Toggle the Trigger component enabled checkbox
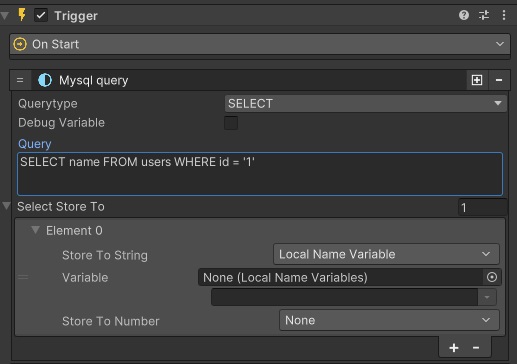 tap(41, 15)
